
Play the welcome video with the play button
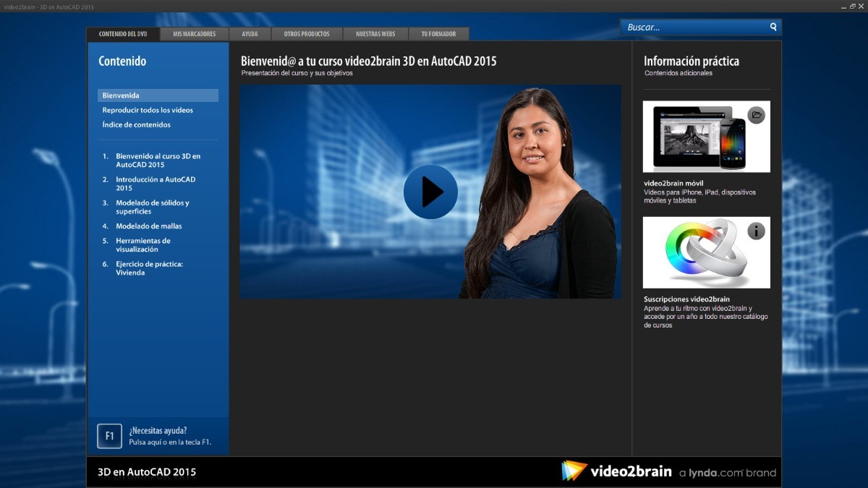[430, 192]
